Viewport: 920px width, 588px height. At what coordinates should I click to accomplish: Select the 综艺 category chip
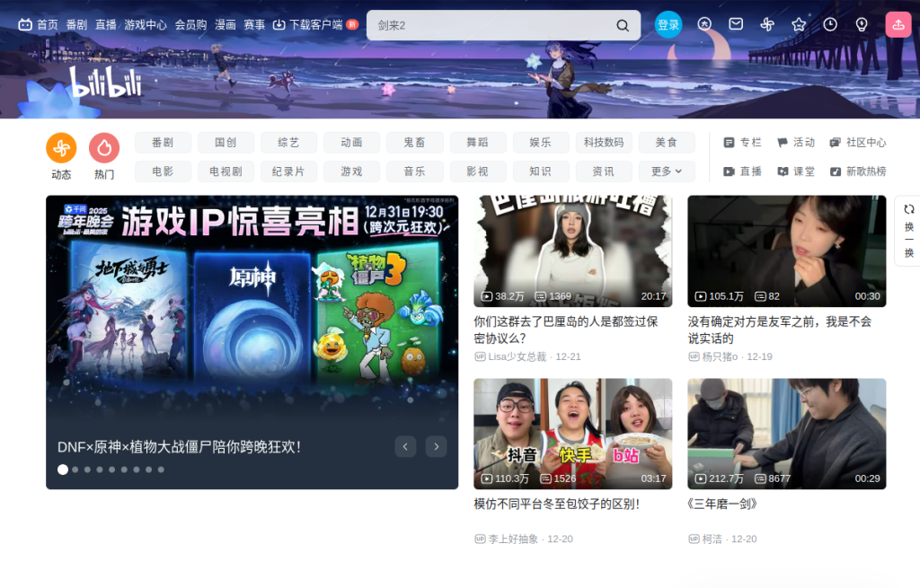[x=288, y=143]
